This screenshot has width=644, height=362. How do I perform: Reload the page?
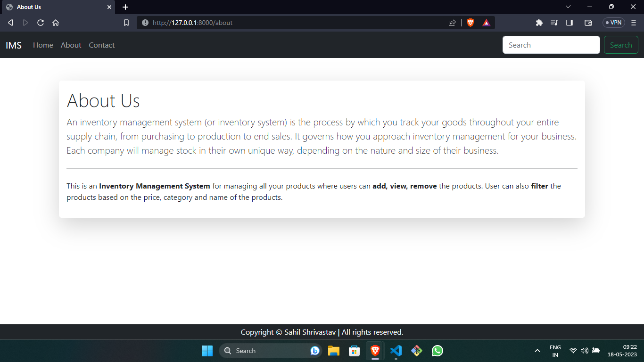(40, 22)
